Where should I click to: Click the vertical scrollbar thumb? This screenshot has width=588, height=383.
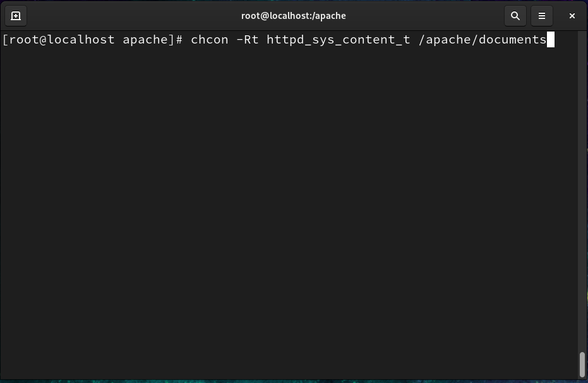(x=582, y=364)
